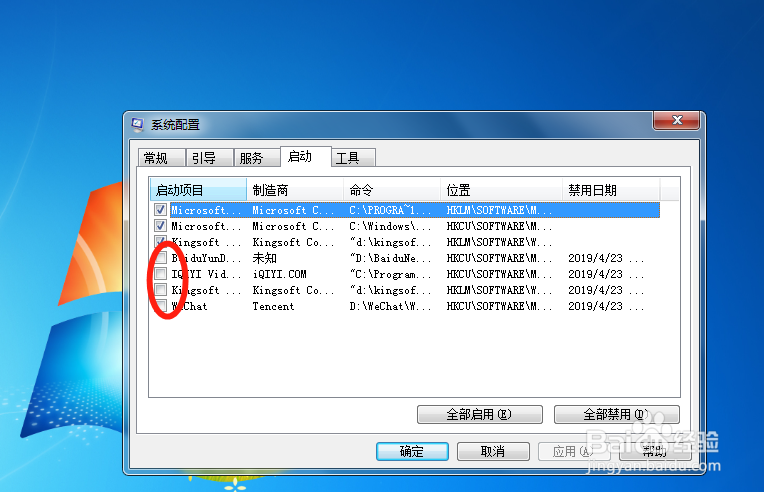The height and width of the screenshot is (492, 764).
Task: Click the 全部启用 button
Action: tap(479, 415)
